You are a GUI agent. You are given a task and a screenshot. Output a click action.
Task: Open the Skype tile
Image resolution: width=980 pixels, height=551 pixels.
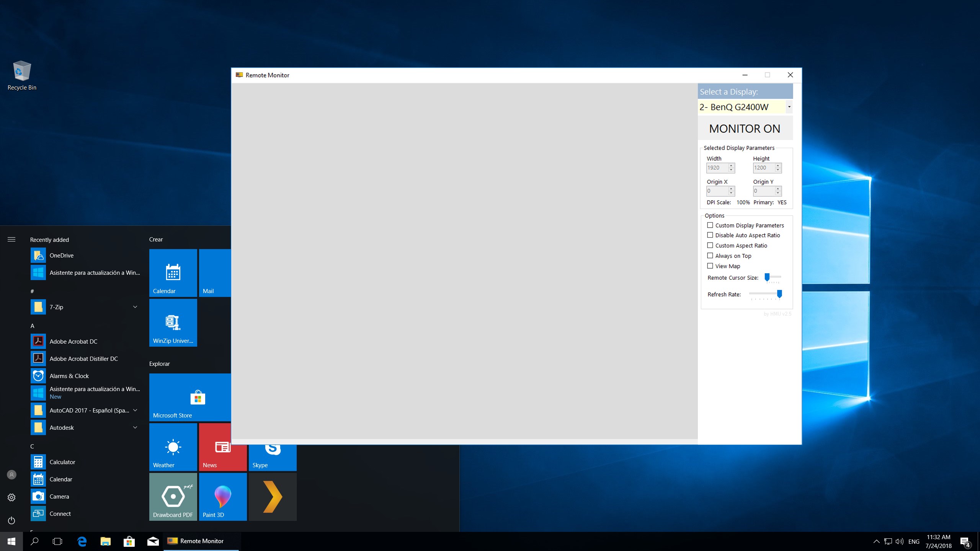click(272, 452)
